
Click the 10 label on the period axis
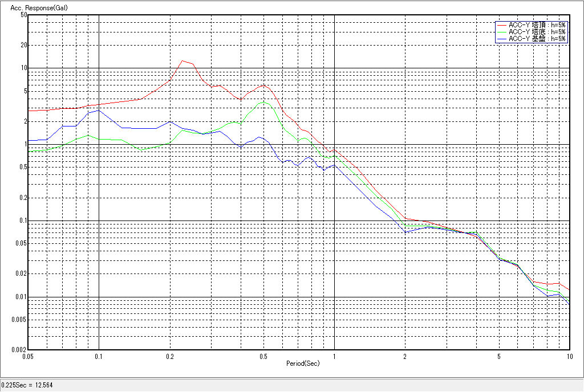(569, 356)
